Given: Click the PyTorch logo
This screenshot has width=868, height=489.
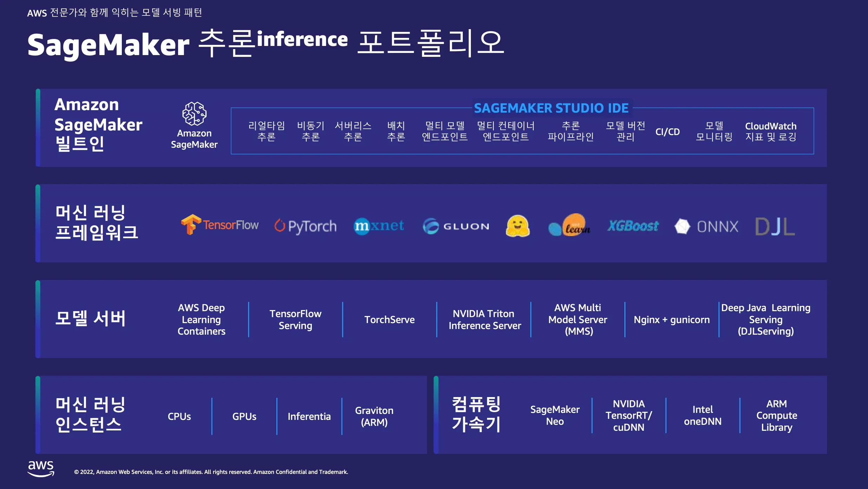Looking at the screenshot, I should [305, 226].
